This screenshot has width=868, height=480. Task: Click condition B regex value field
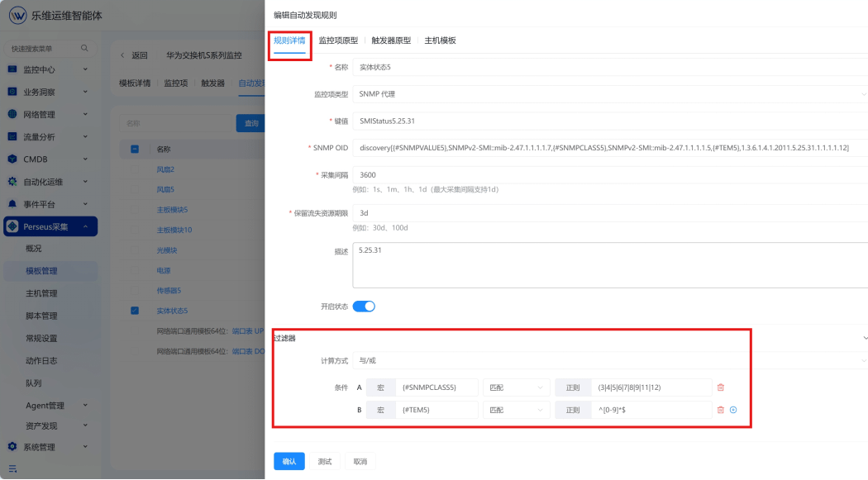point(651,410)
